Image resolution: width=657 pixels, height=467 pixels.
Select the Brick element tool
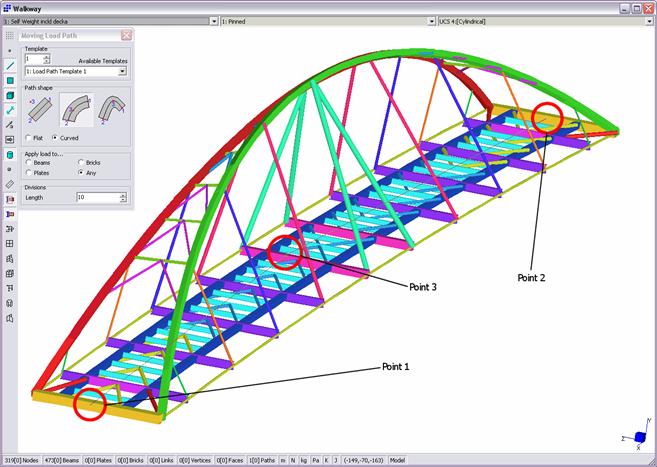[x=10, y=95]
